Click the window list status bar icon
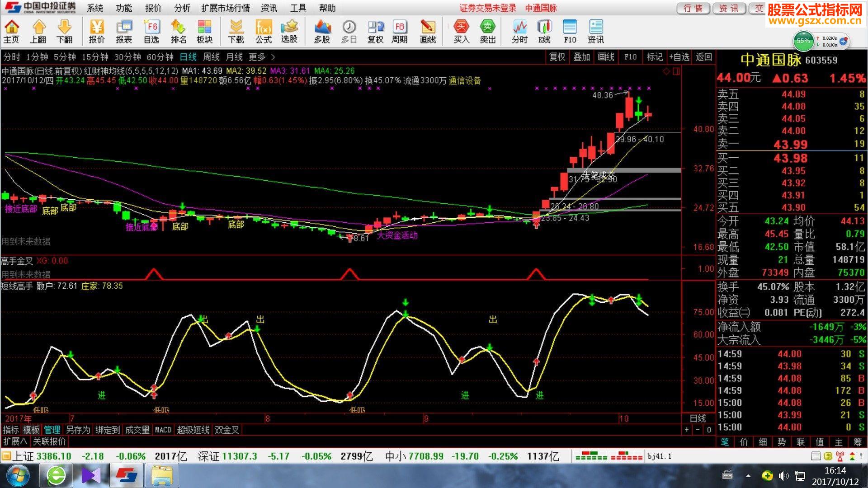The height and width of the screenshot is (488, 868). tap(816, 456)
